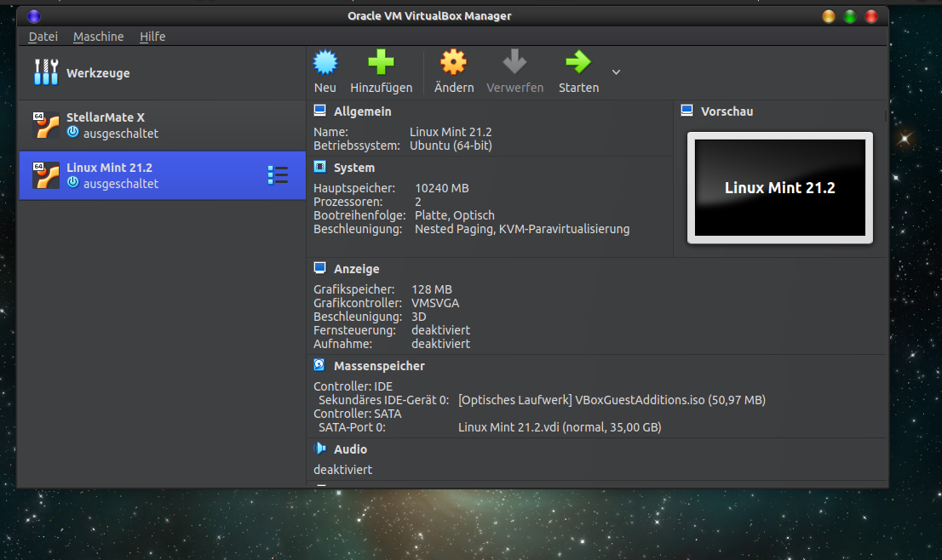This screenshot has height=560, width=942.
Task: Click the System chip icon
Action: tap(319, 167)
